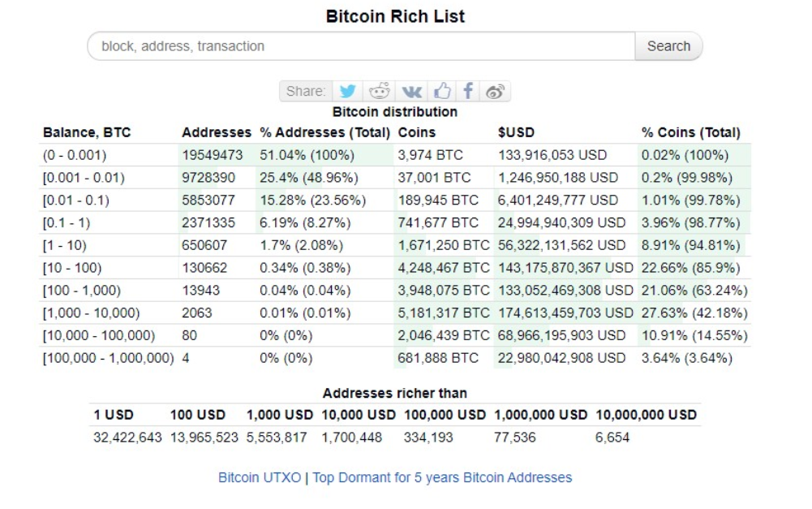Click the 133,916,053 USD value

552,155
